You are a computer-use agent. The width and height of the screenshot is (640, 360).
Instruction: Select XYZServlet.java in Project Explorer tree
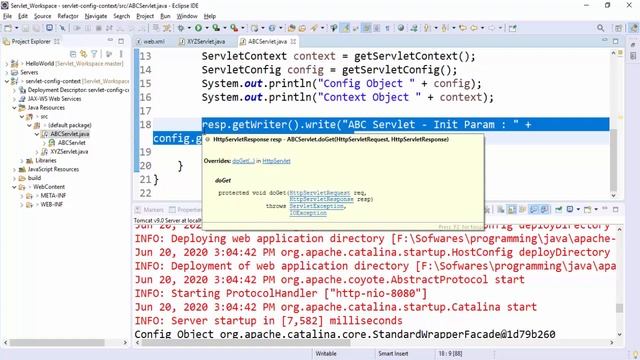tap(69, 151)
